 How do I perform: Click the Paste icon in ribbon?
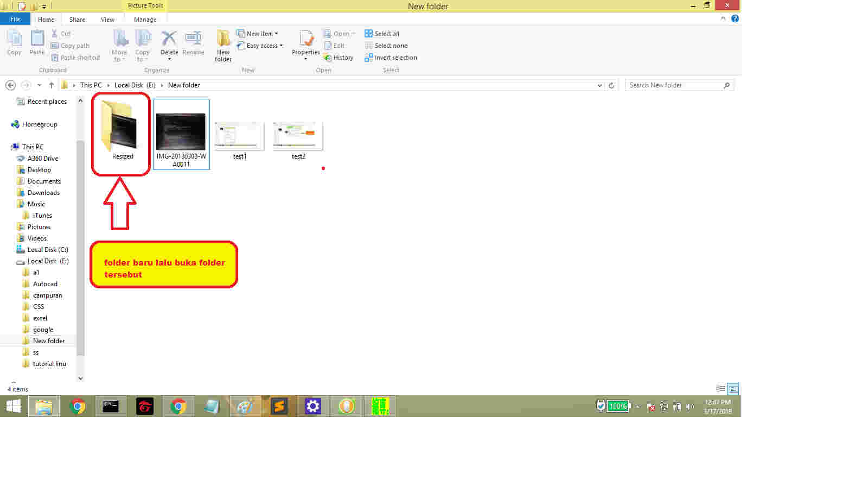[37, 42]
